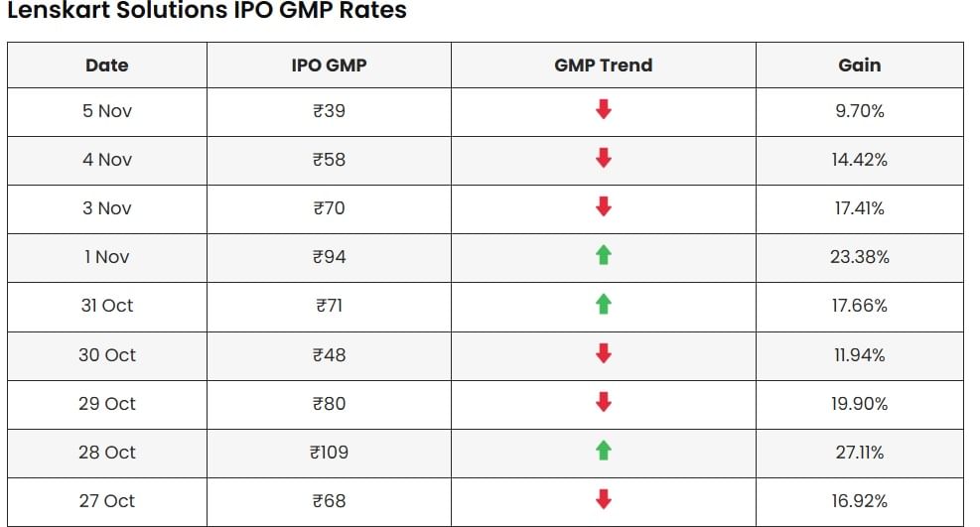
Task: Click the GMP Trend column header
Action: pyautogui.click(x=603, y=65)
